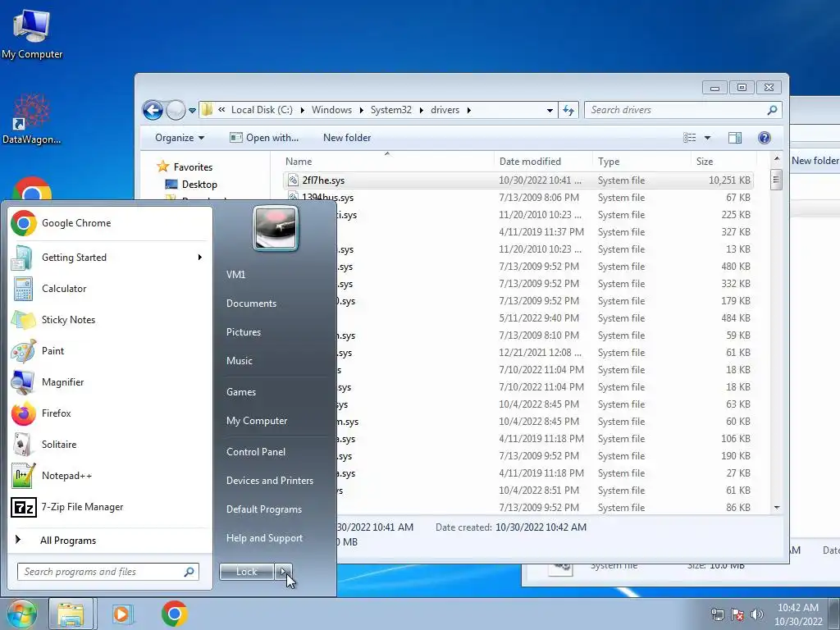Click the taskbar clock showing 10:42 AM
This screenshot has width=840, height=630.
point(797,614)
